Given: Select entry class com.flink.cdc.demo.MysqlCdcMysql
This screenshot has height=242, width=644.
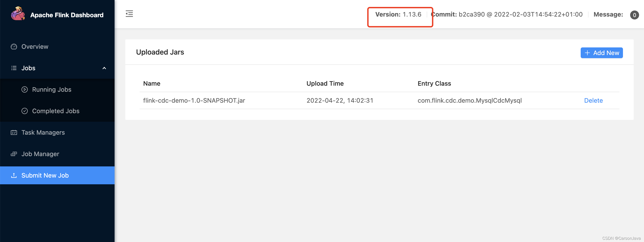Looking at the screenshot, I should coord(469,100).
